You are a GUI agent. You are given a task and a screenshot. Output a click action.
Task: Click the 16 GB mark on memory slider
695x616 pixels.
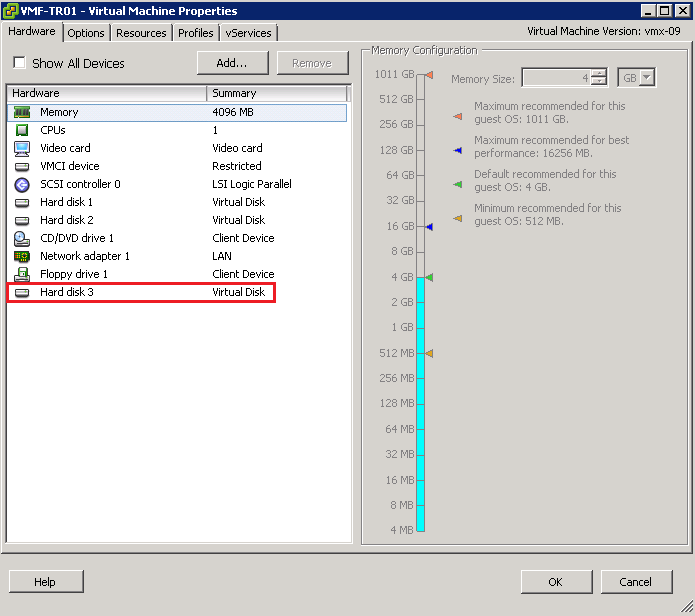(420, 227)
